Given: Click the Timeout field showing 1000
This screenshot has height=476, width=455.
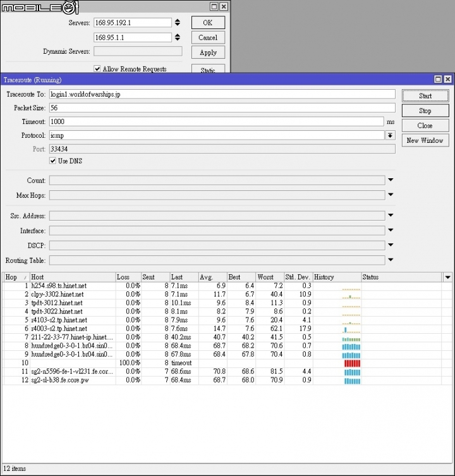Looking at the screenshot, I should coord(217,122).
